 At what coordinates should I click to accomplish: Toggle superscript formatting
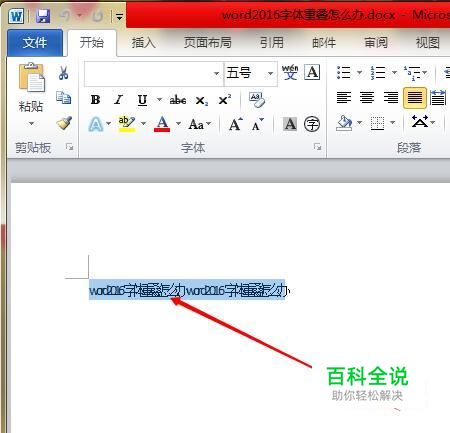(225, 99)
